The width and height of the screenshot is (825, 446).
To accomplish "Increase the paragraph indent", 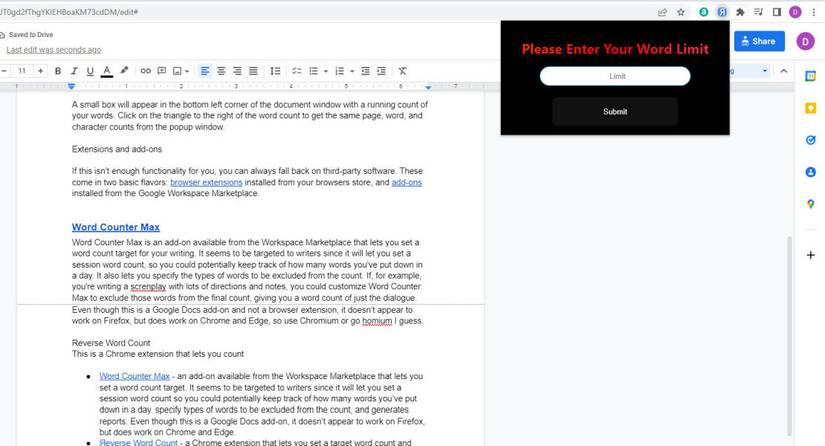I will coord(381,71).
